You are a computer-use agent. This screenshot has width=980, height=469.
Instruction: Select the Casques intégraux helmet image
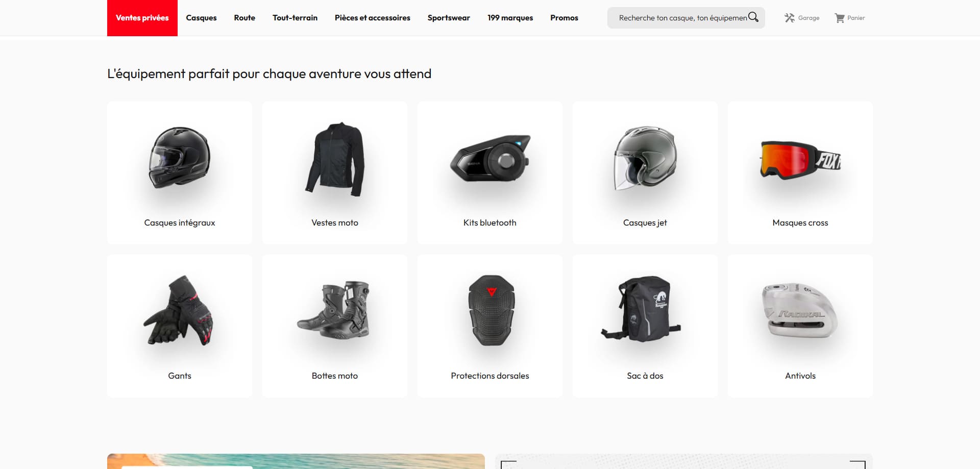[x=180, y=158]
